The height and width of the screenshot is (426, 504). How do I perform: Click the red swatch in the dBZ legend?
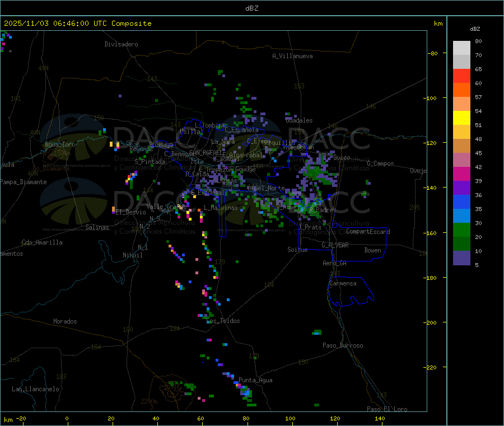pos(461,76)
